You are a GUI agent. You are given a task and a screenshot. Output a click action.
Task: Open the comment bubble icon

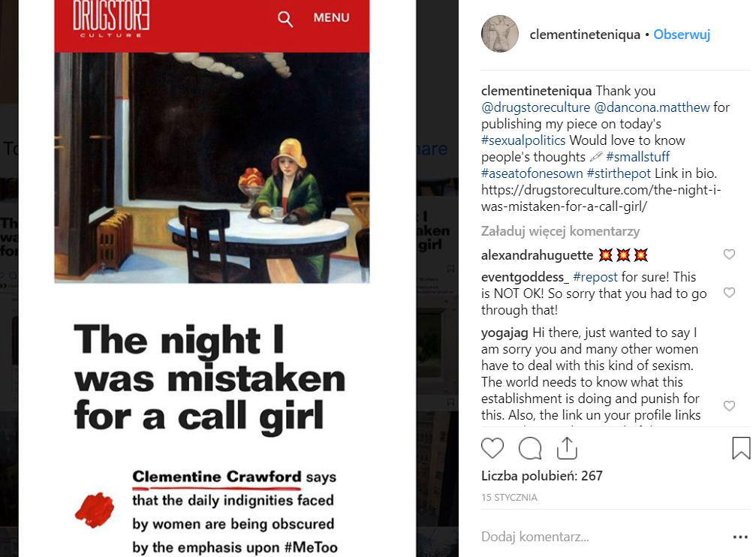coord(530,448)
